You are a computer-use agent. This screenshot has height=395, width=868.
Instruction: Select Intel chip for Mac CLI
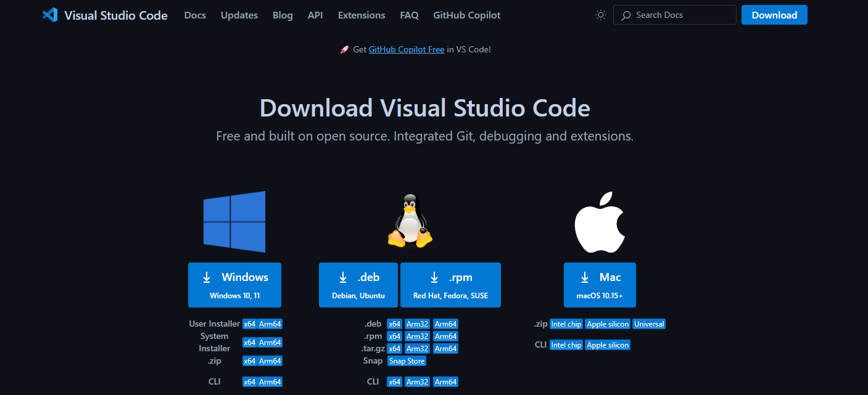pyautogui.click(x=566, y=345)
